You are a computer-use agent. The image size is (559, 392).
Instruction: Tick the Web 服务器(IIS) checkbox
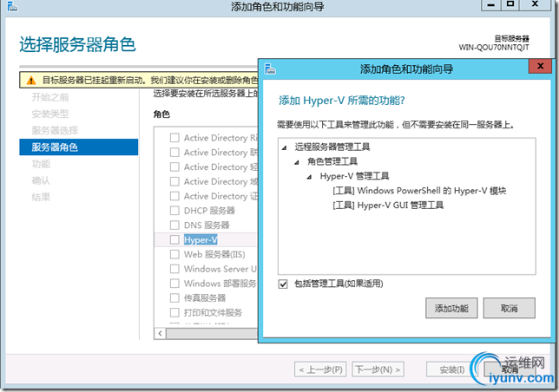174,254
